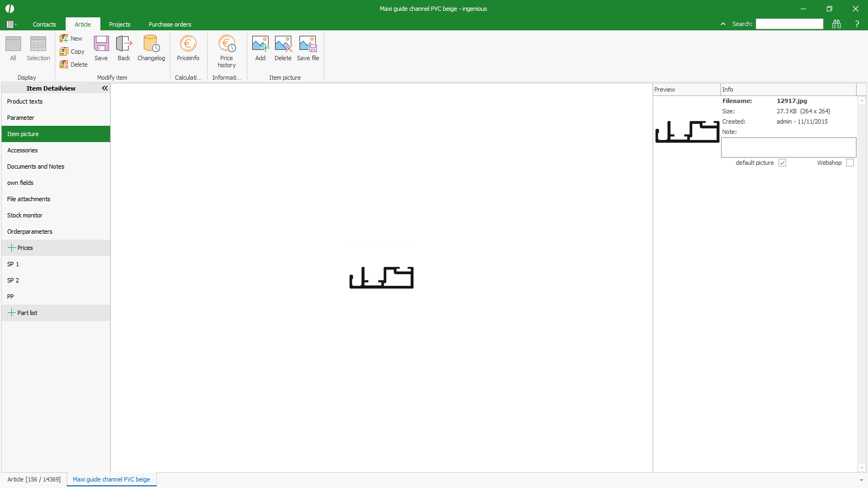The height and width of the screenshot is (488, 868).
Task: Add a new item picture
Action: 260,48
